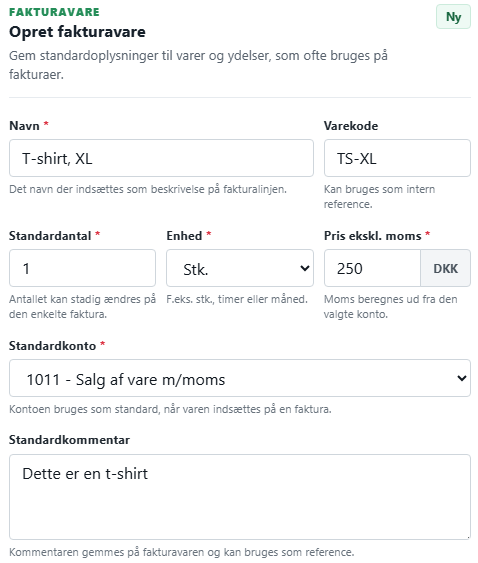Viewport: 478px width, 563px height.
Task: Open the Standardkonto dropdown
Action: pos(240,378)
